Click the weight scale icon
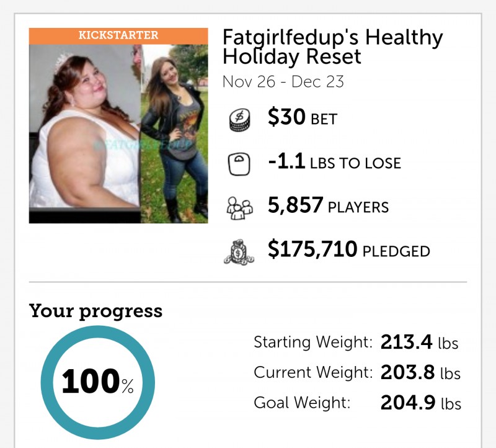The image size is (496, 448). [x=238, y=163]
